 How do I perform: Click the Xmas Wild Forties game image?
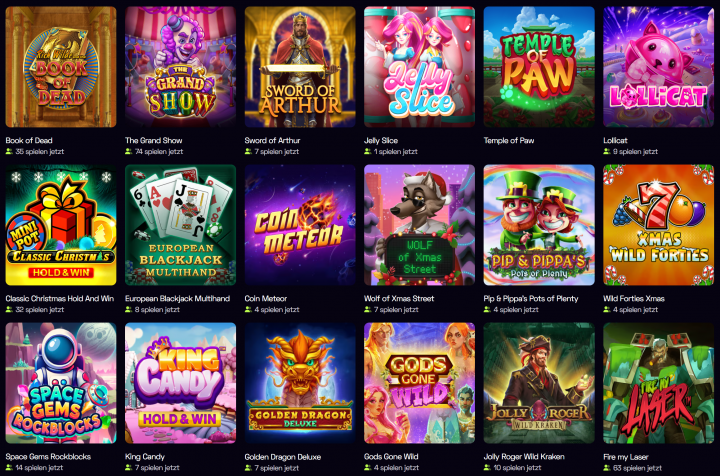(x=658, y=225)
